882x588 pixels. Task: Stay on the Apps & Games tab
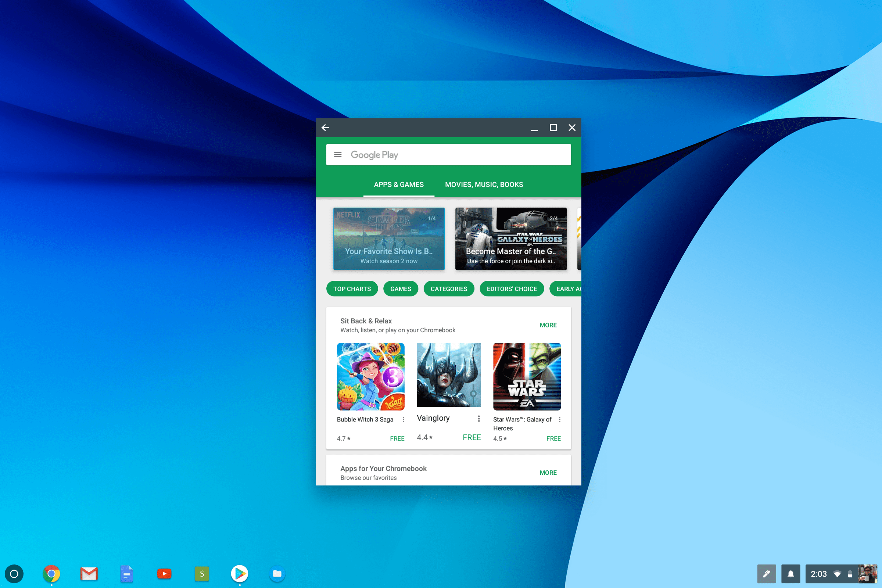(x=398, y=184)
